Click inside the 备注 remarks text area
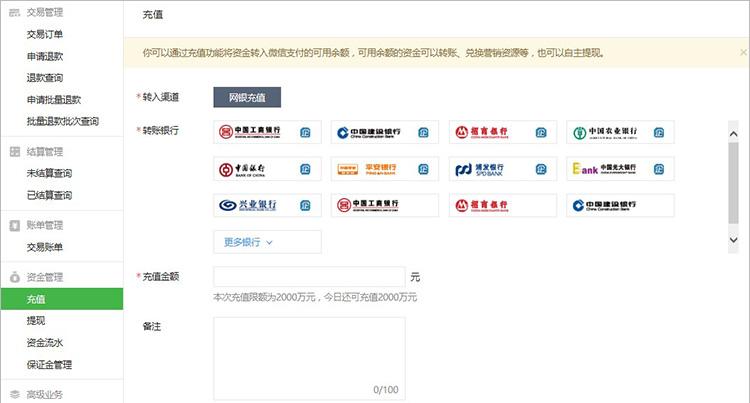The image size is (750, 403). click(309, 357)
